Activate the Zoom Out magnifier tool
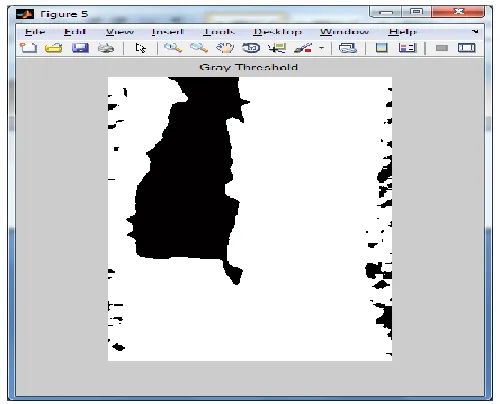500x404 pixels. pos(199,48)
